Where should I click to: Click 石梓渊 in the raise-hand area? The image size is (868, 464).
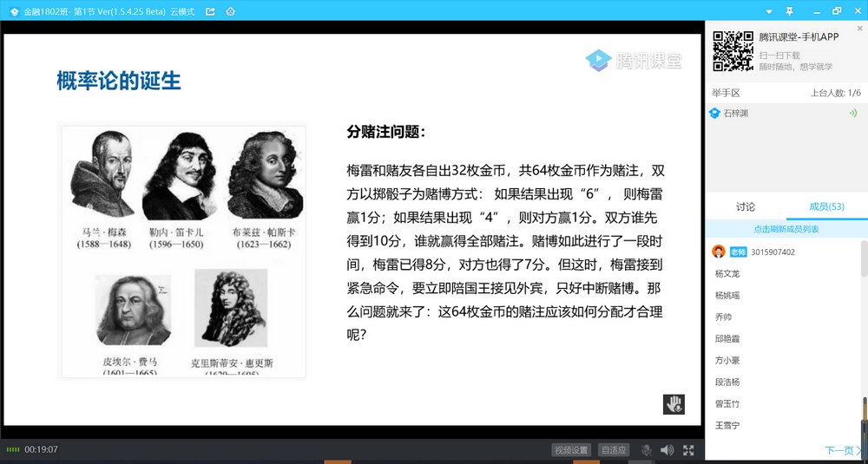pyautogui.click(x=736, y=114)
